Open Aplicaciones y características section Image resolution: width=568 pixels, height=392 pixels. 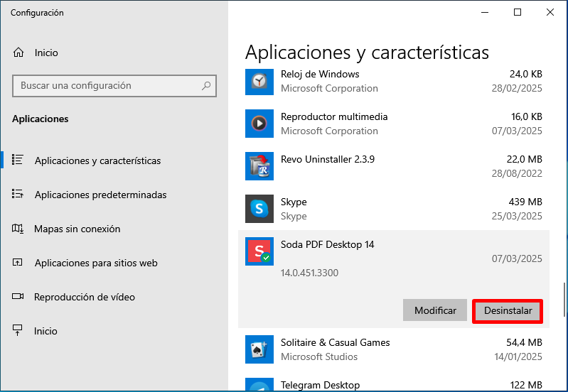pyautogui.click(x=97, y=160)
